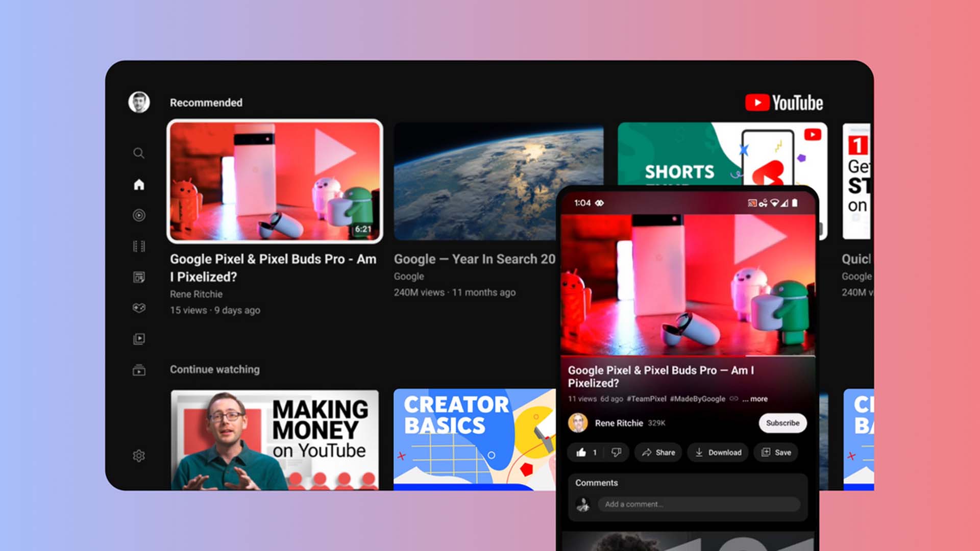
Task: Tap the Share button on the phone
Action: (658, 453)
